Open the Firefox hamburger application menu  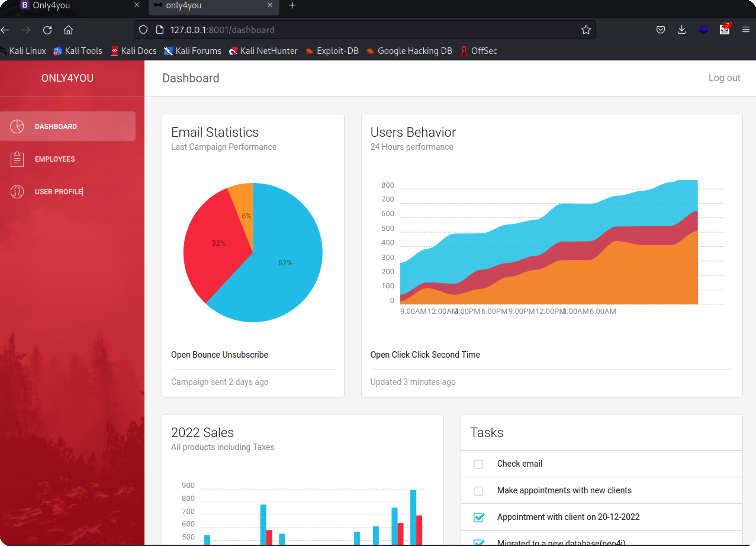coord(746,30)
